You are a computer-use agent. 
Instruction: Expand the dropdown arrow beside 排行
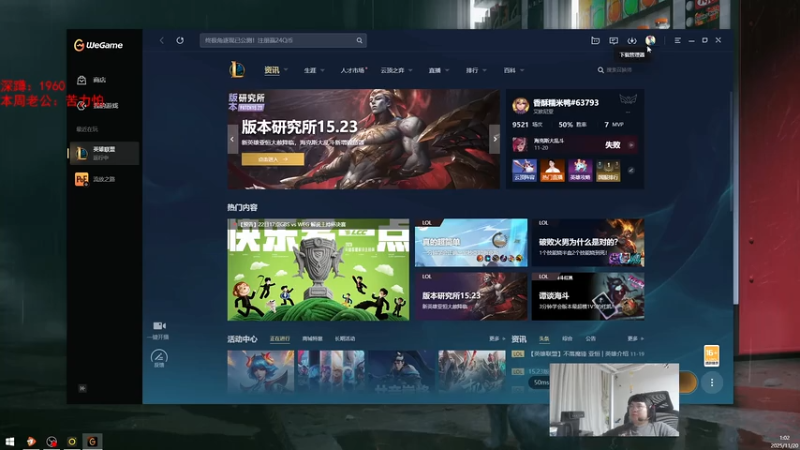[484, 70]
